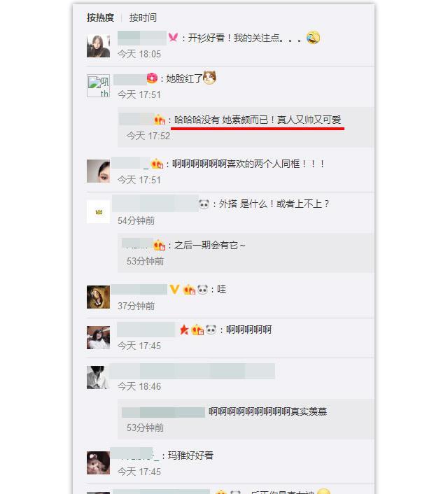
Task: Open blurred username in 真实羡慕 reply
Action: (163, 412)
